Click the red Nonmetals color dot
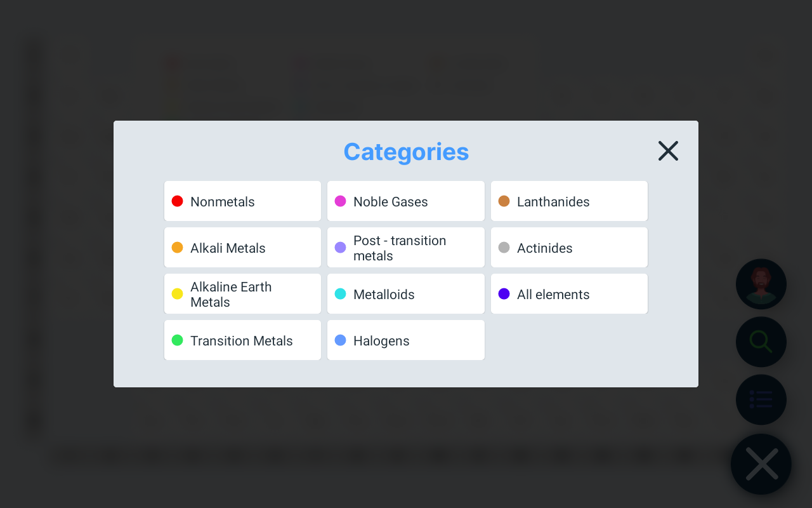Image resolution: width=812 pixels, height=508 pixels. (178, 201)
